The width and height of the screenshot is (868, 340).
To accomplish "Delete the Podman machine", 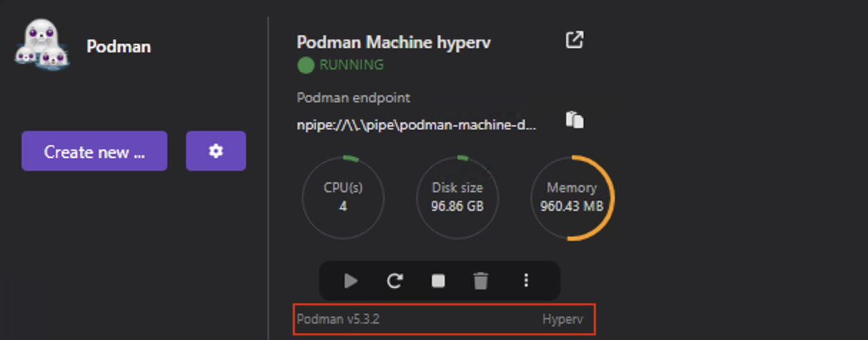I will point(480,281).
